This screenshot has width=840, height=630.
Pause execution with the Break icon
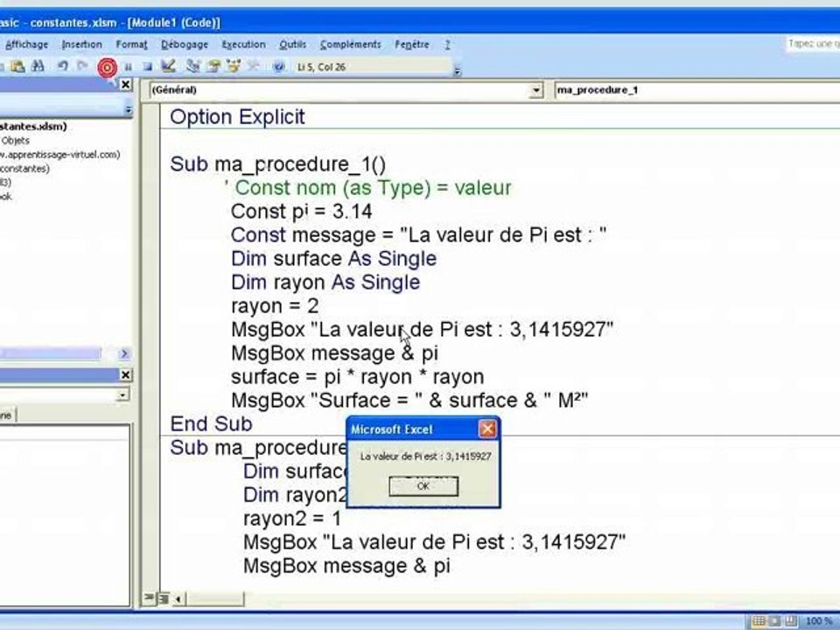pyautogui.click(x=128, y=67)
